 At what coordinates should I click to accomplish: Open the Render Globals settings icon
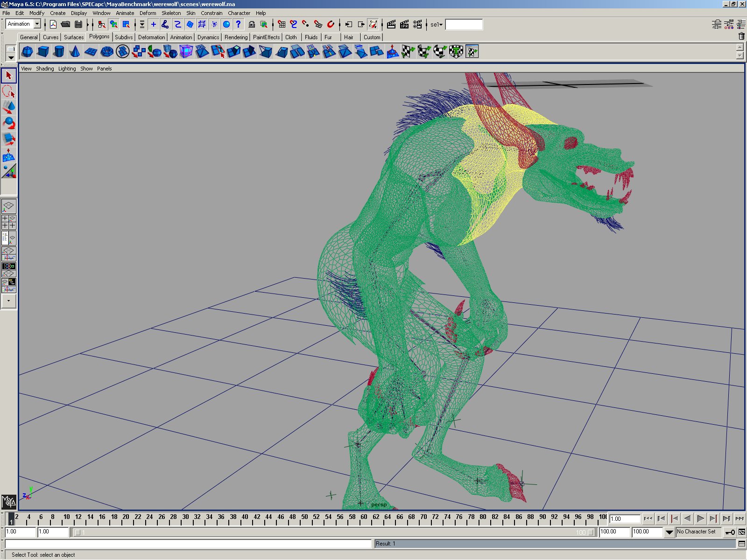417,24
